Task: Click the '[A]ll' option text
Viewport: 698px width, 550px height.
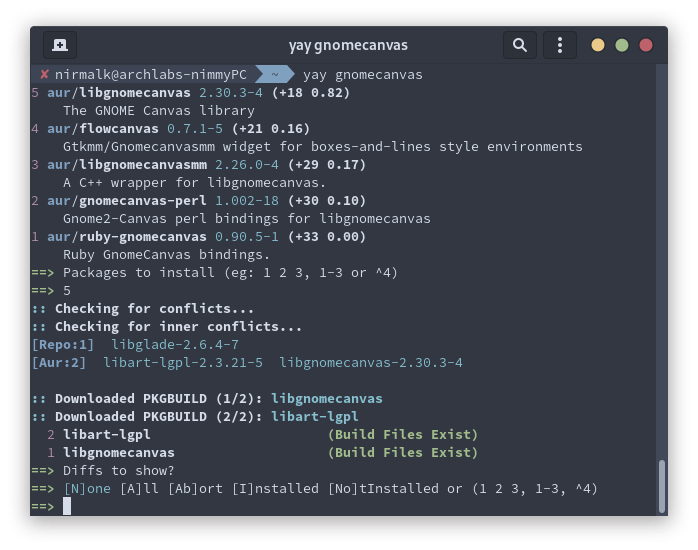Action: point(139,489)
